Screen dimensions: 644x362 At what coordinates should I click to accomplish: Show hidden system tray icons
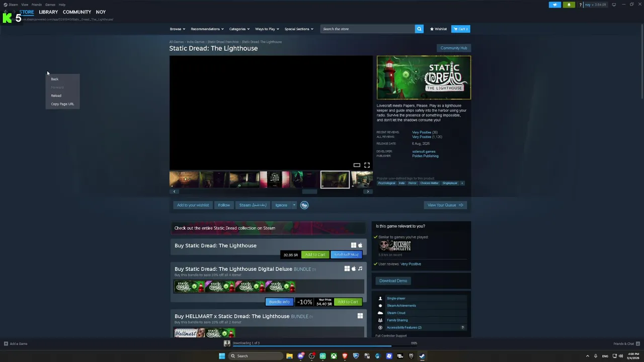[x=587, y=356]
